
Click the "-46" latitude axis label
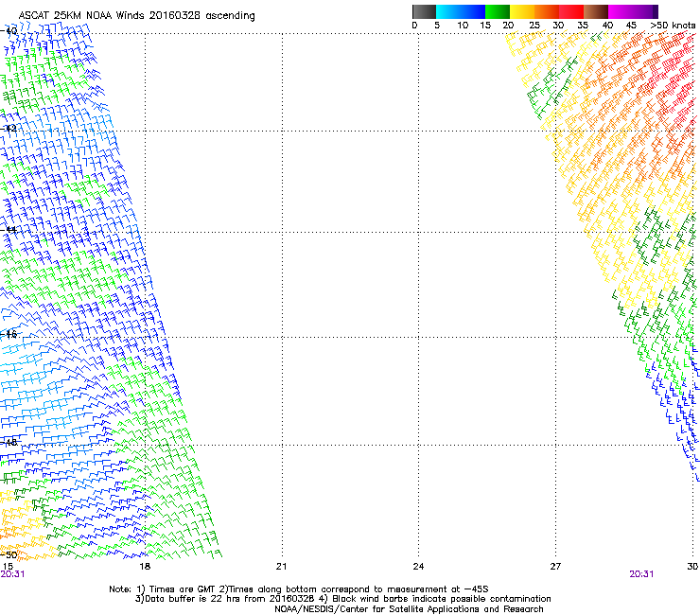(9, 334)
